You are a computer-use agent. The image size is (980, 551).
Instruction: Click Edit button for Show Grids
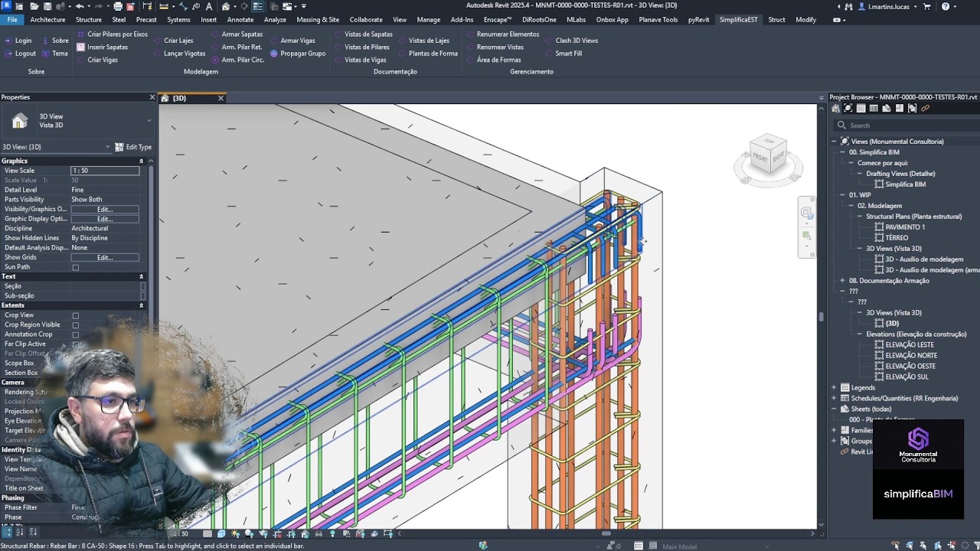[x=105, y=257]
